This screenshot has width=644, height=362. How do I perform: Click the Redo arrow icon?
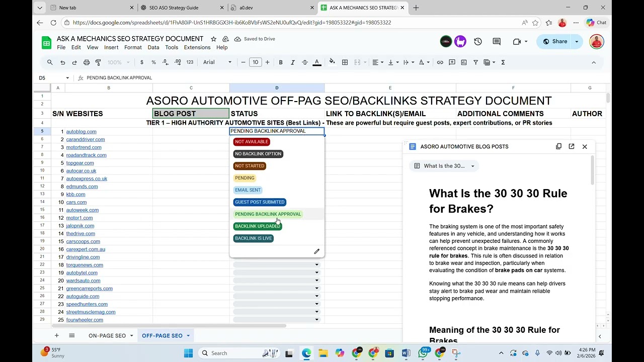point(74,62)
